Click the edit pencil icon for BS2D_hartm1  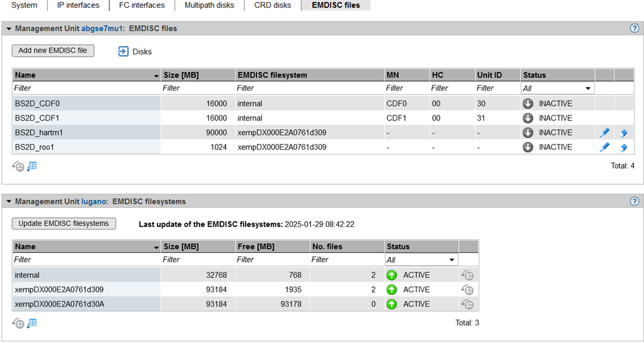(x=604, y=133)
